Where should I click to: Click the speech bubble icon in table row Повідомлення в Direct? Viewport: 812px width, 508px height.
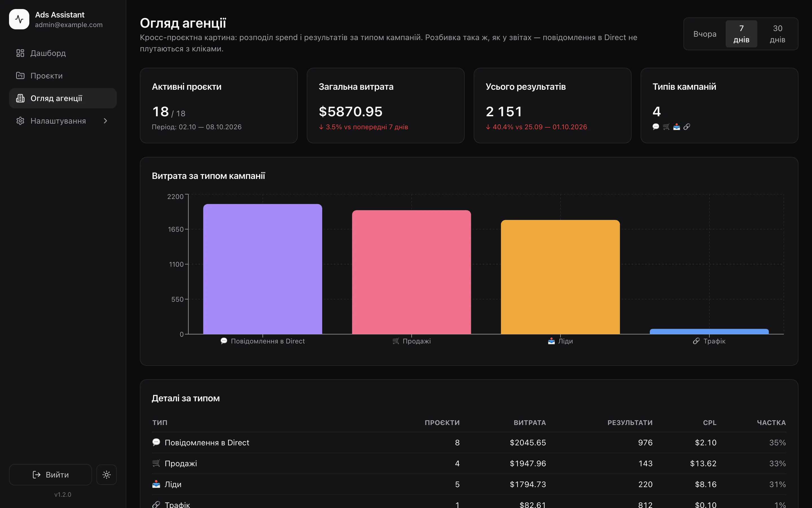click(x=156, y=442)
